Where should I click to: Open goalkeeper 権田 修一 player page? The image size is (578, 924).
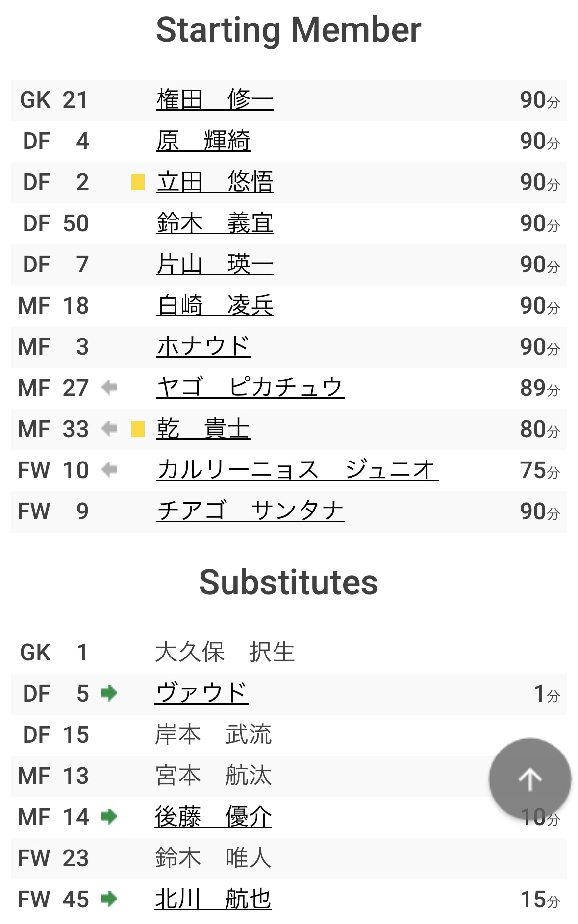point(215,100)
